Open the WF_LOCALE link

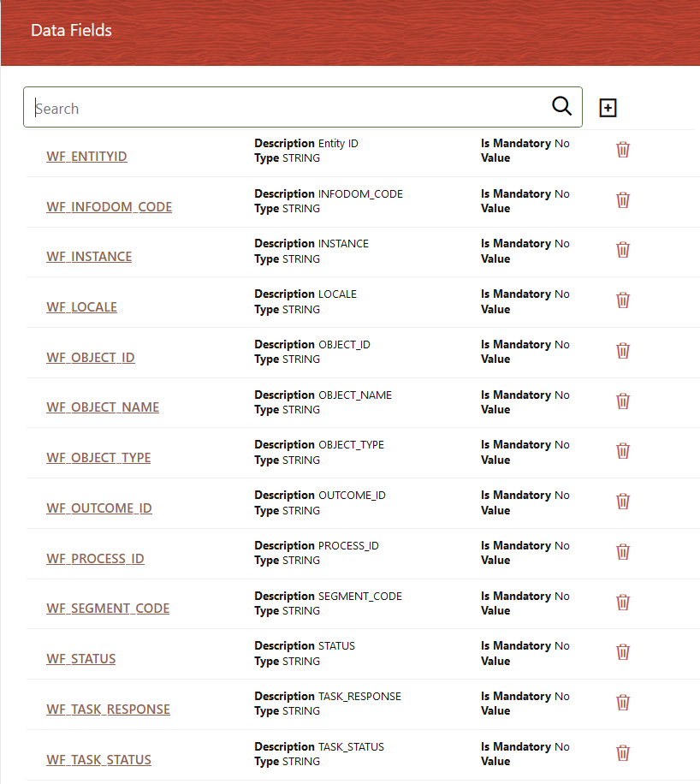(x=81, y=307)
